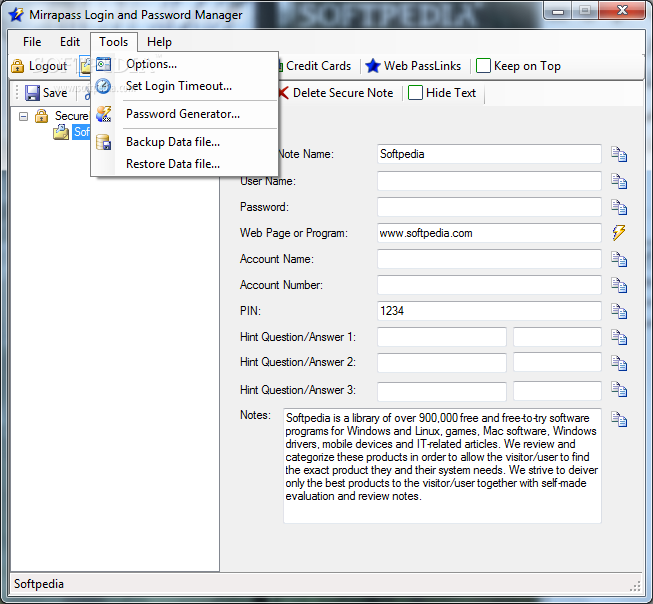This screenshot has width=653, height=604.
Task: Click the Password Generator wand icon
Action: pyautogui.click(x=103, y=114)
